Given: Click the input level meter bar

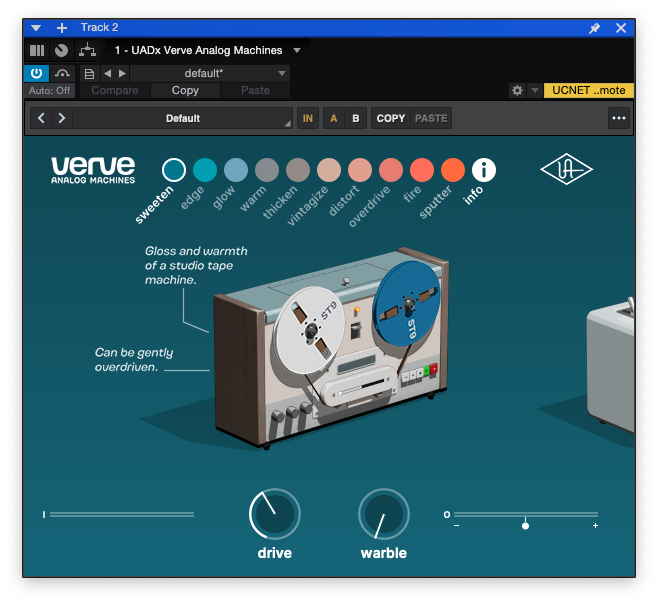Looking at the screenshot, I should tap(122, 514).
